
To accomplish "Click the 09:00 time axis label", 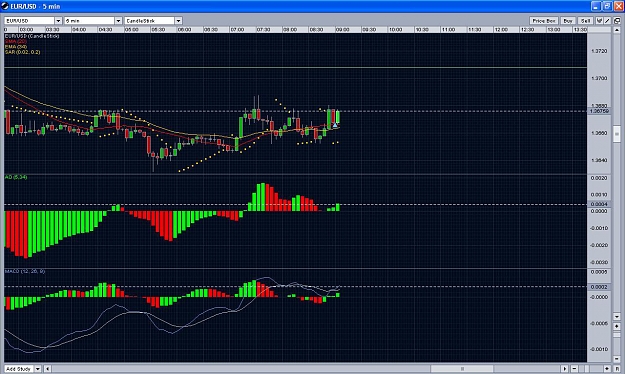I will 342,30.
